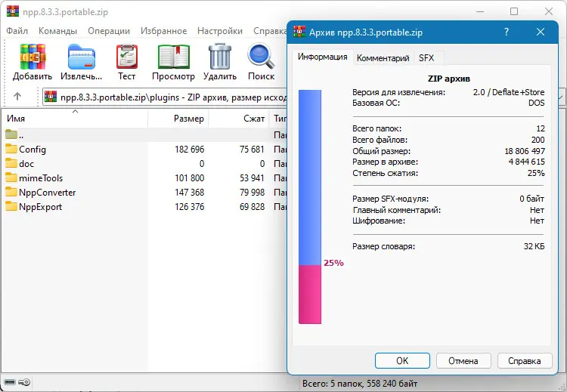Screen dimensions: 567x392
Task: Open the Операции menu
Action: point(109,31)
